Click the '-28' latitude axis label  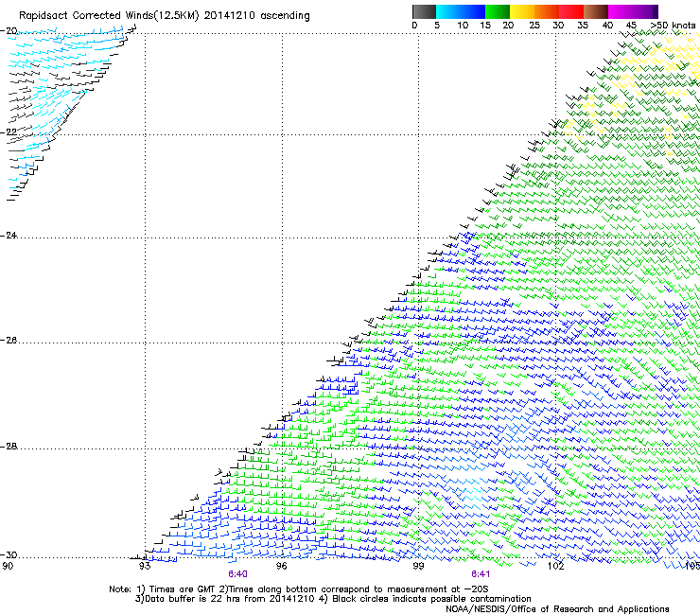pos(9,447)
